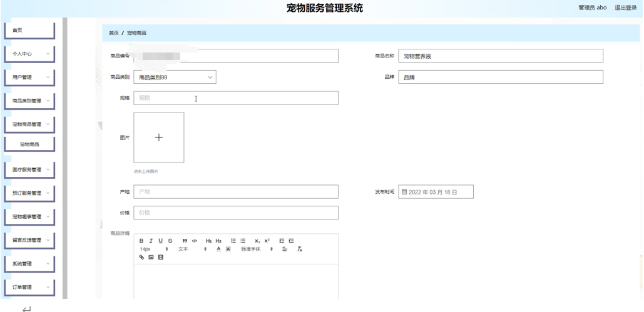Toggle underline formatting in editor

click(160, 241)
